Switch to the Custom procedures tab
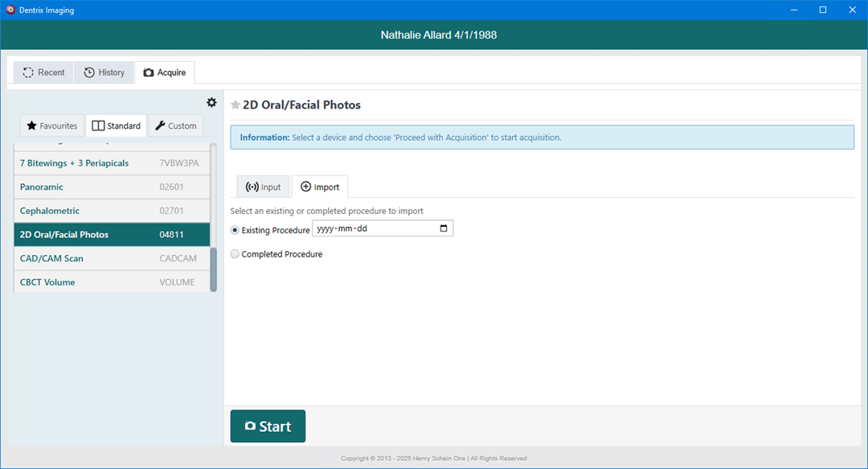This screenshot has height=469, width=868. tap(176, 125)
